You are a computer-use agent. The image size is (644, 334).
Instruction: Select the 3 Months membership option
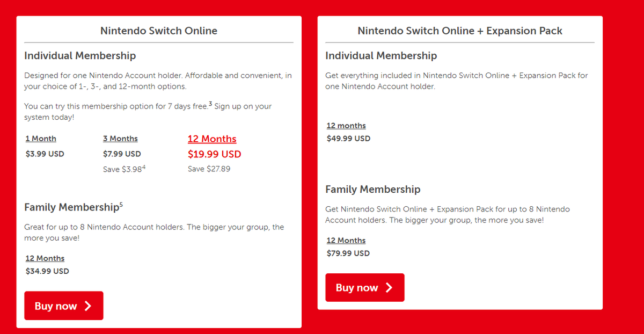pyautogui.click(x=120, y=138)
